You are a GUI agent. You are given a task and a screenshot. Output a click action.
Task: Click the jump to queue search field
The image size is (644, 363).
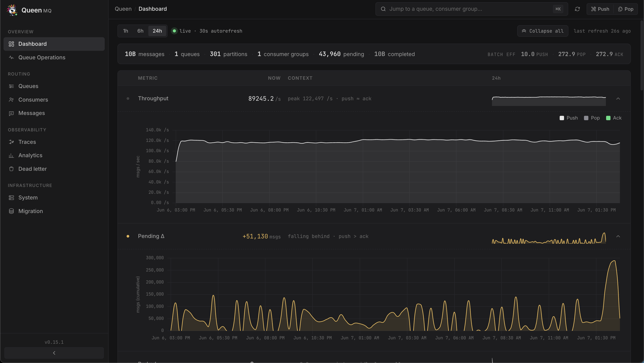coord(471,9)
